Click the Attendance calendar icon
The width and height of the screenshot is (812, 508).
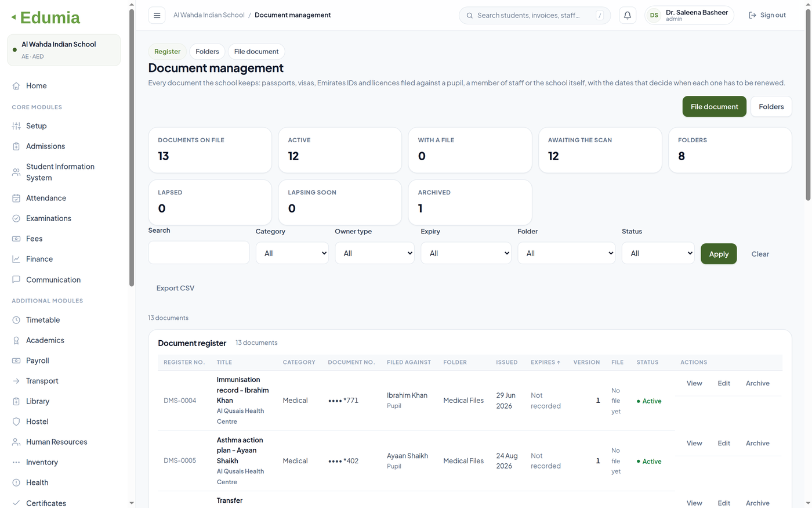pos(16,198)
